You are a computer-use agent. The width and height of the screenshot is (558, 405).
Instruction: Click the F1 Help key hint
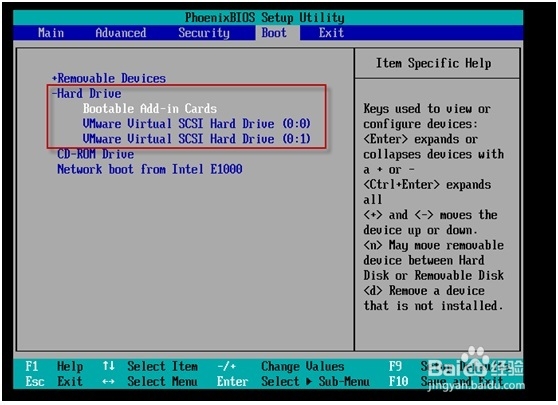coord(54,366)
